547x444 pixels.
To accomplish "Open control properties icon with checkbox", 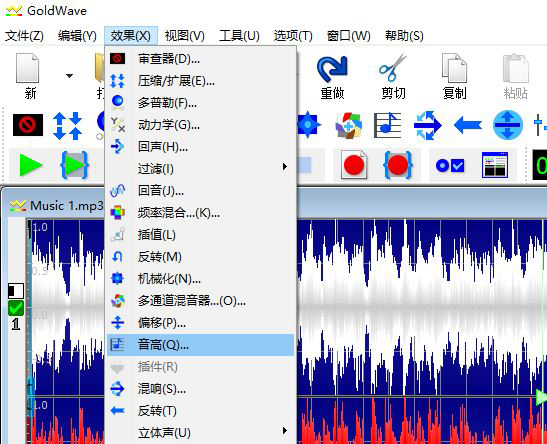I will (450, 165).
